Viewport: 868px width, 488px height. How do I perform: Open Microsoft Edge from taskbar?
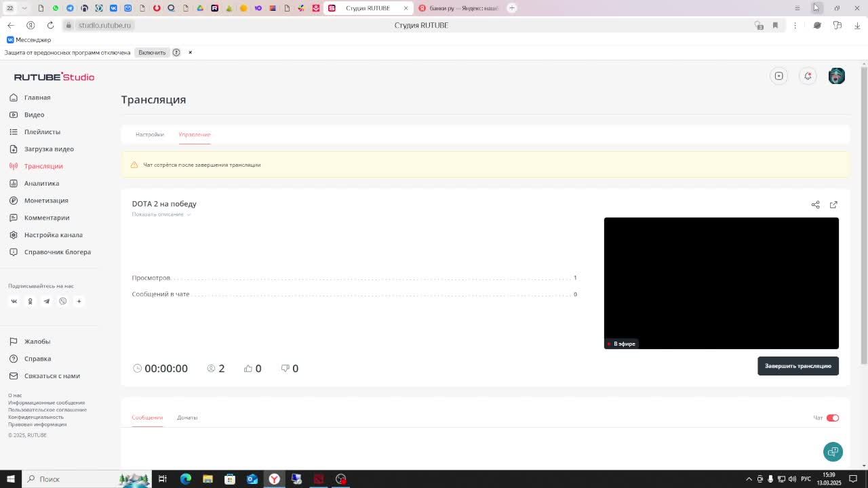coord(185,479)
